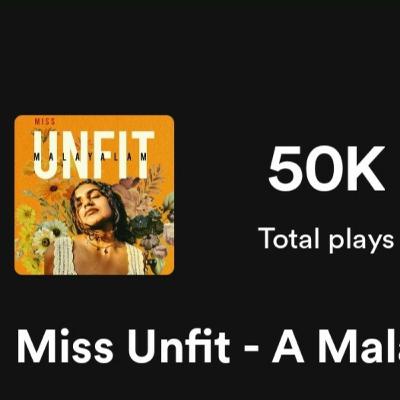Click the orange sunflower on cover art
Image resolution: width=400 pixels, height=400 pixels.
coord(53,189)
